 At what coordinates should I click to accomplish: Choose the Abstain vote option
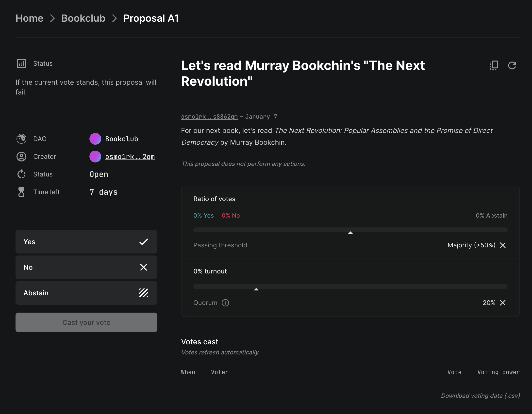(86, 293)
